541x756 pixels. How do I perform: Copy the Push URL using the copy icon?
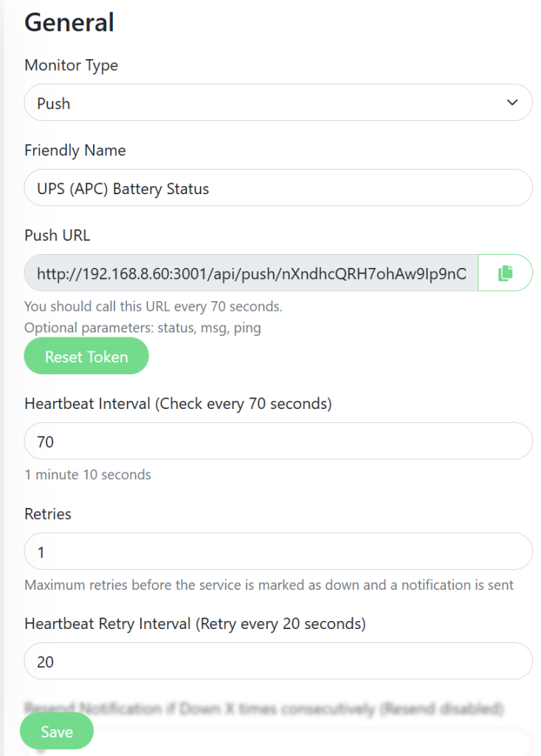tap(505, 272)
